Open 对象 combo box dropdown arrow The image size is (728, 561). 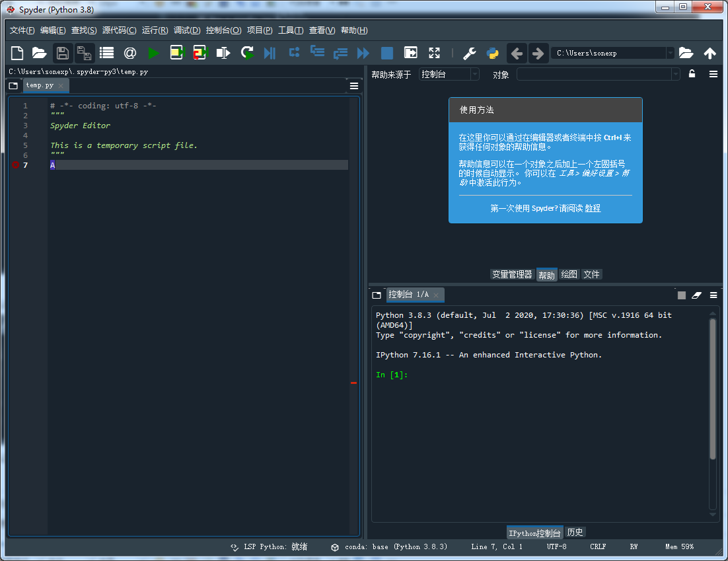pyautogui.click(x=676, y=74)
